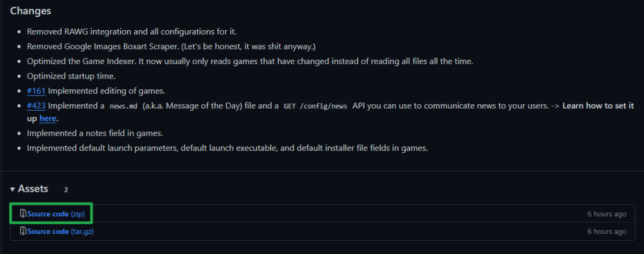Click the file icon beside Source code (tar.gz)
The height and width of the screenshot is (254, 644).
pos(23,231)
